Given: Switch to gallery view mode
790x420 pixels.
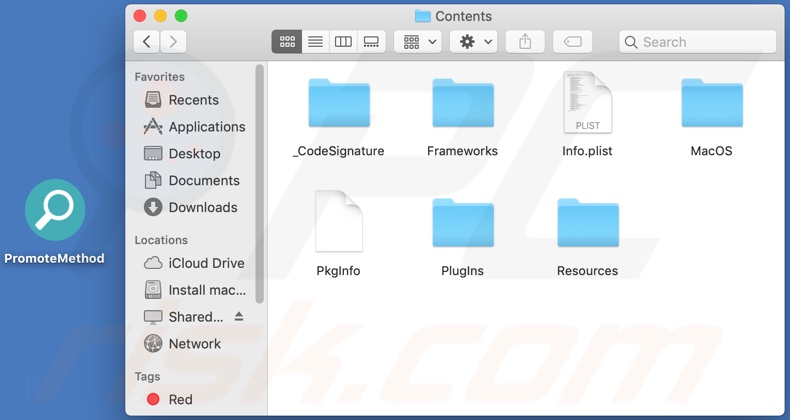Looking at the screenshot, I should tap(371, 42).
